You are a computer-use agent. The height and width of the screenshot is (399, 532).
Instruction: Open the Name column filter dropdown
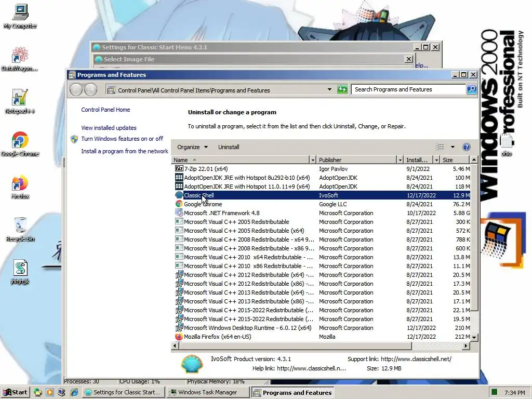(312, 160)
